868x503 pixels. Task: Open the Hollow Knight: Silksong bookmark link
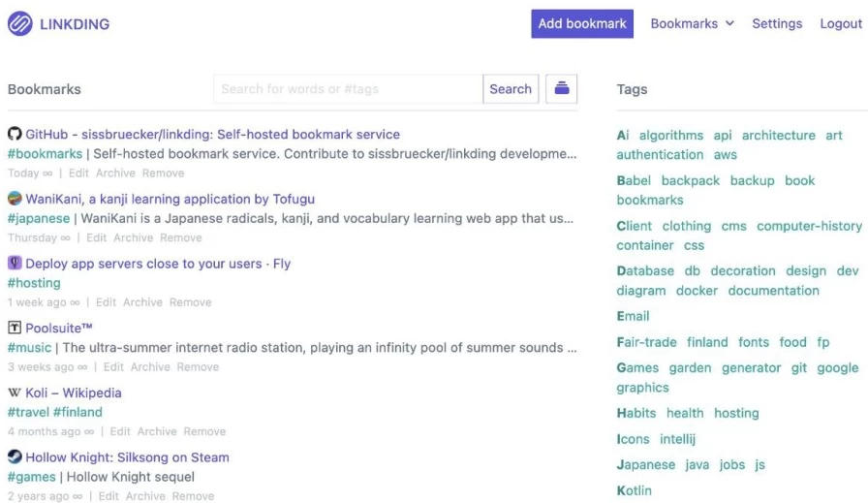pos(127,457)
